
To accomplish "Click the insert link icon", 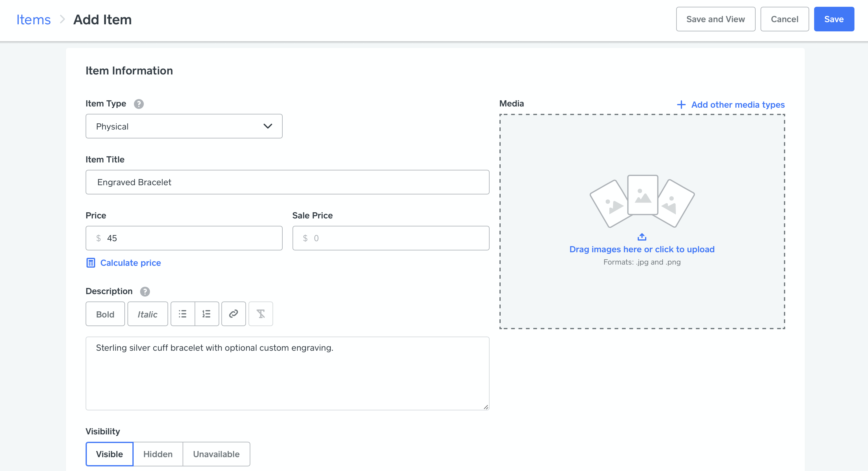I will 233,314.
